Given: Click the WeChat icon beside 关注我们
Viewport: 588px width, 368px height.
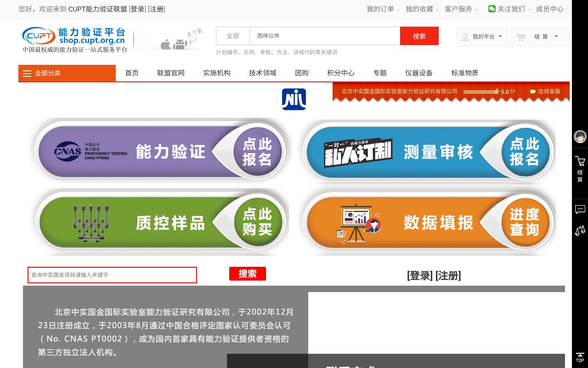Looking at the screenshot, I should tap(491, 9).
